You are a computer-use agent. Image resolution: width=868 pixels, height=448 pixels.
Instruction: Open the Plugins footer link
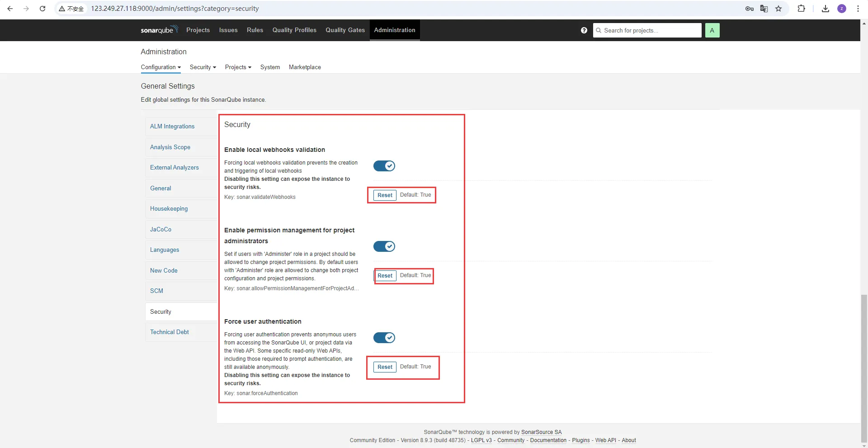[x=580, y=440]
